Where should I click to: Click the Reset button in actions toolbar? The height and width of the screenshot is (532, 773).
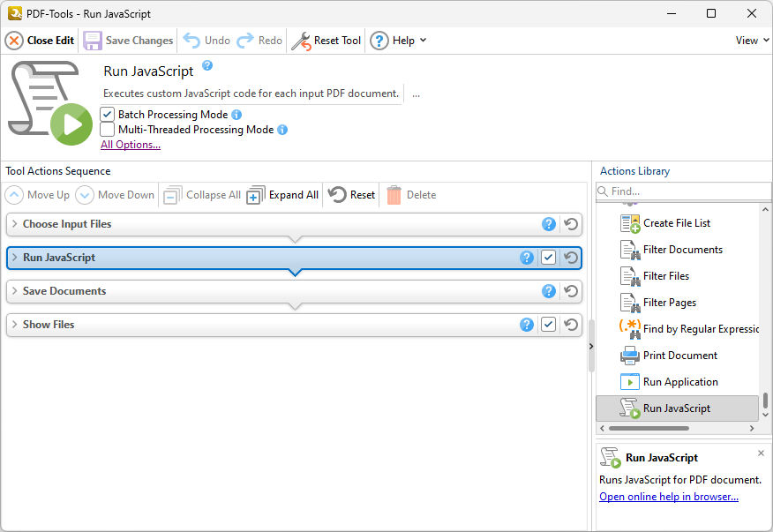351,195
